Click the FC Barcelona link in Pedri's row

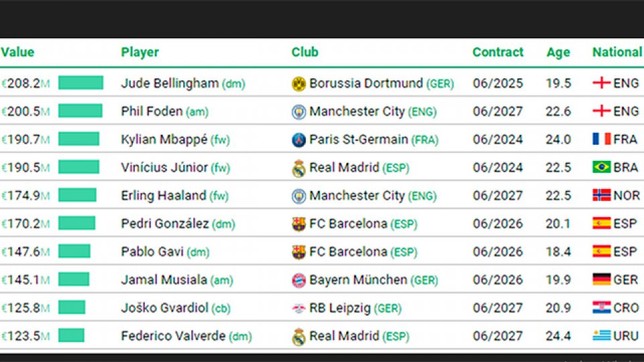click(x=348, y=224)
